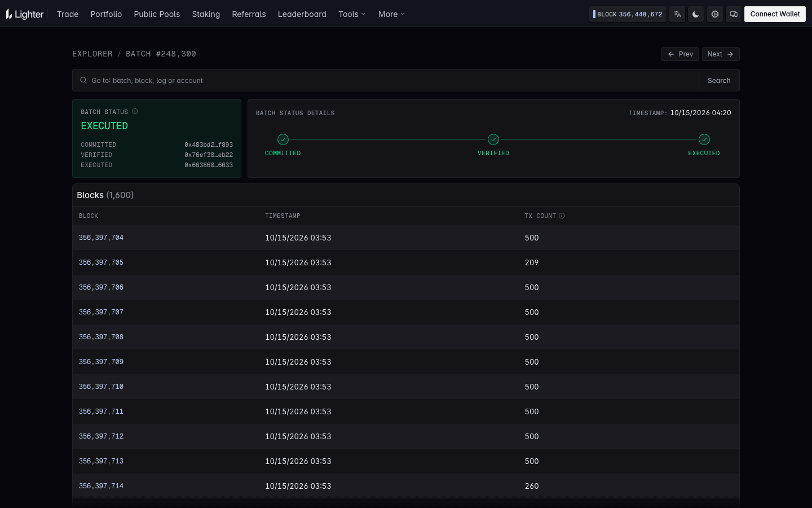Open committed hash 0x483bd2…f893
This screenshot has width=812, height=508.
pos(209,144)
